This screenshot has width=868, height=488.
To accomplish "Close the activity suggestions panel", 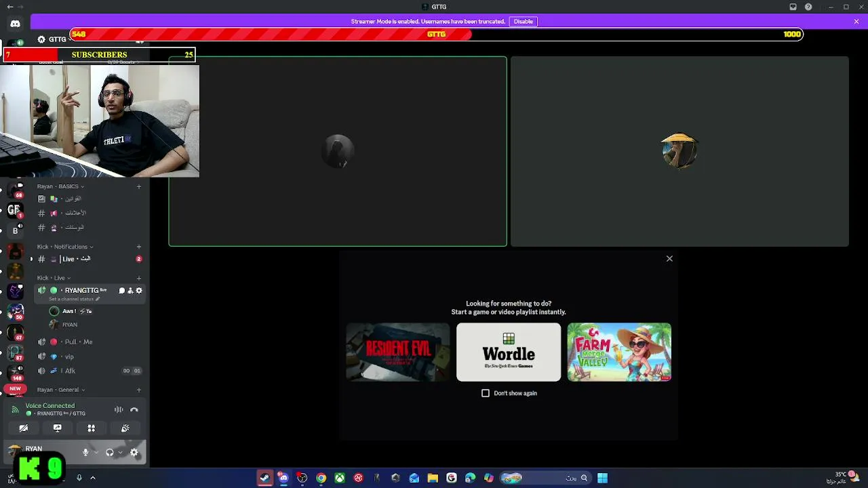I will (669, 258).
